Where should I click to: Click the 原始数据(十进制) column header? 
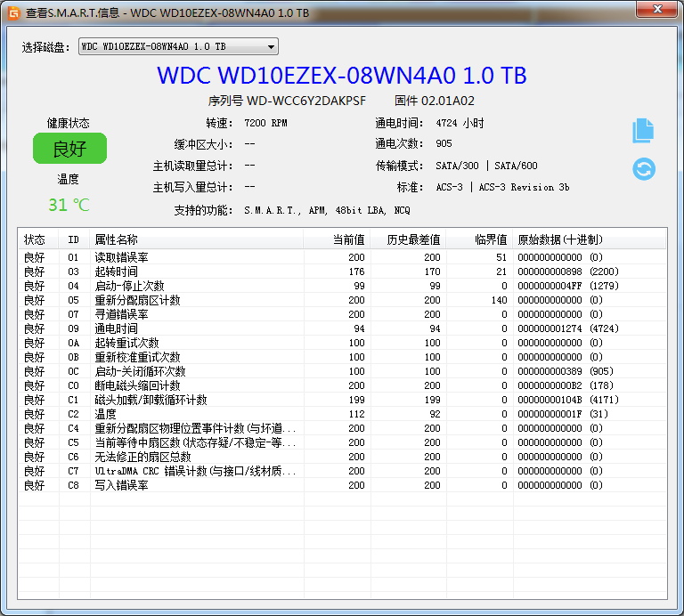(x=590, y=239)
